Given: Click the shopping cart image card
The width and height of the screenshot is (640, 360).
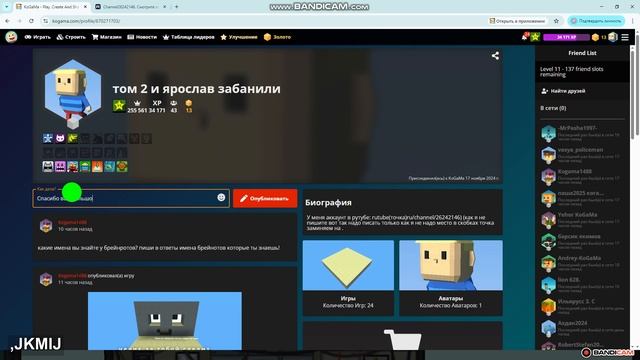Looking at the screenshot, I should pyautogui.click(x=402, y=336).
